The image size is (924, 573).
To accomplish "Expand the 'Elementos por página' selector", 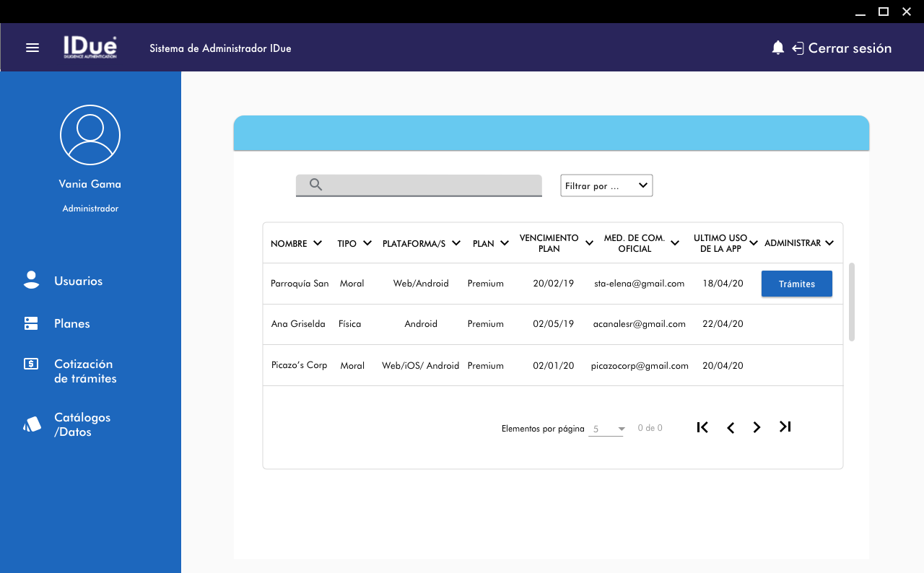I will coord(606,429).
